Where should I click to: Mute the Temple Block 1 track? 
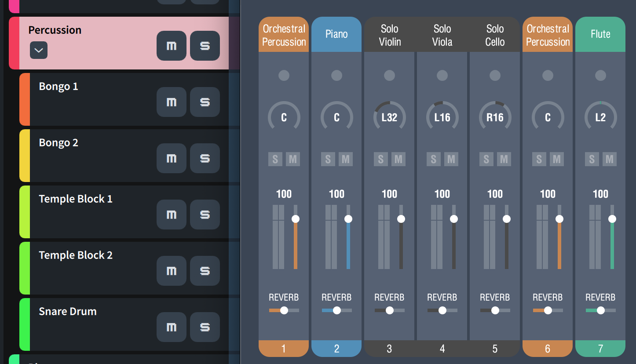tap(172, 215)
